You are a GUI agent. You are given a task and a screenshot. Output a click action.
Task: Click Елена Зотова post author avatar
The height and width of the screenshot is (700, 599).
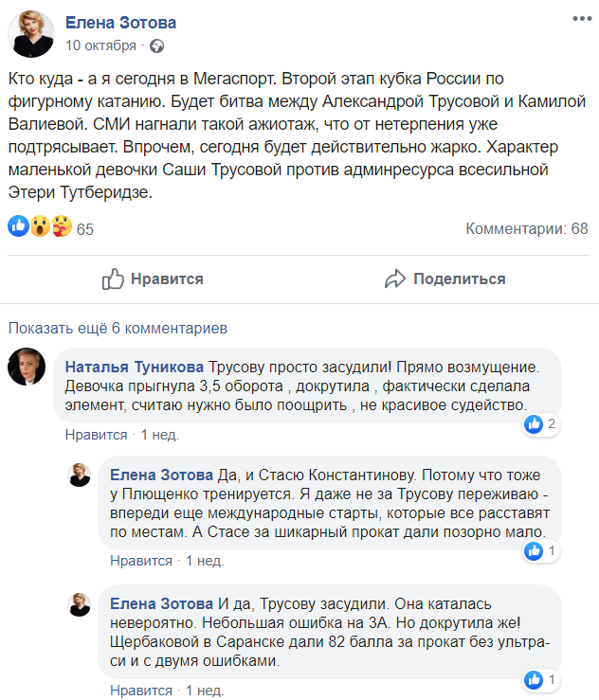point(32,34)
